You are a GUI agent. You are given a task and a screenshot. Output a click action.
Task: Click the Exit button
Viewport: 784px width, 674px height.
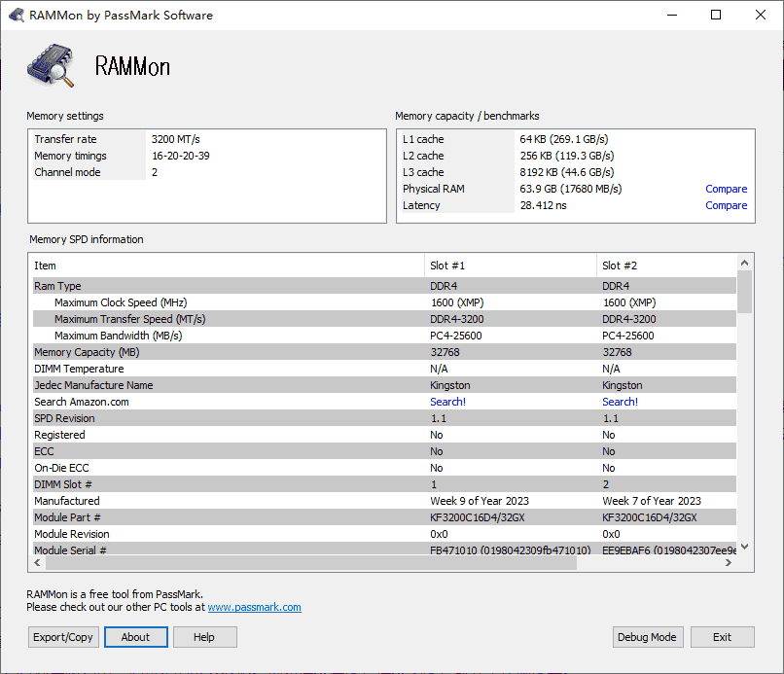point(722,637)
